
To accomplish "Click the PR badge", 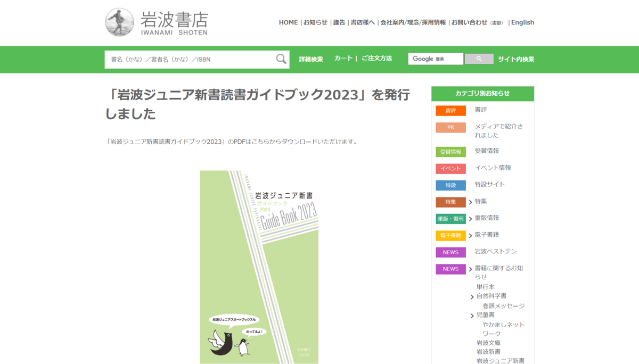I will coord(450,128).
